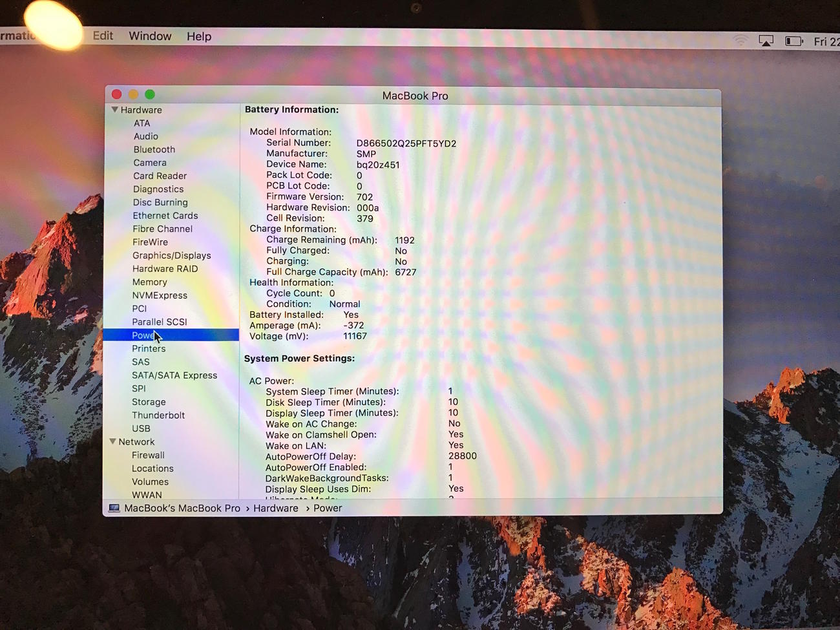The height and width of the screenshot is (630, 840).
Task: Open the Window menu
Action: click(x=150, y=36)
